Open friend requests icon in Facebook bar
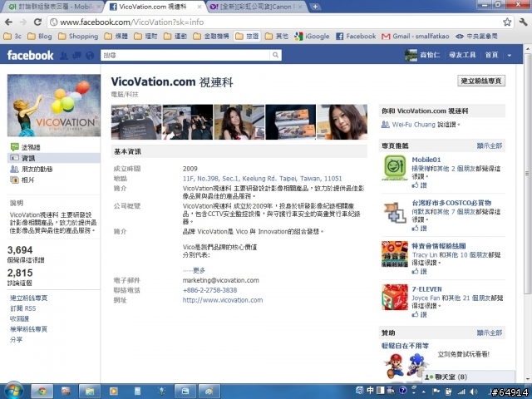The width and height of the screenshot is (532, 399). 64,56
